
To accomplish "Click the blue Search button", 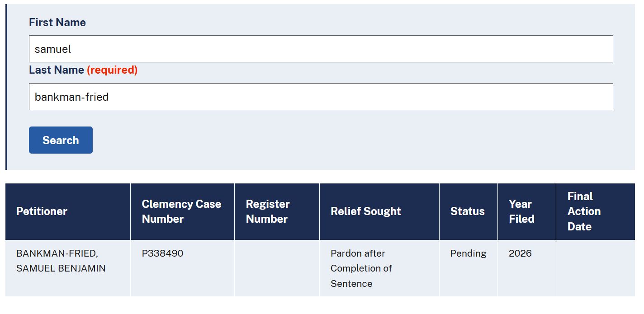I will 61,140.
